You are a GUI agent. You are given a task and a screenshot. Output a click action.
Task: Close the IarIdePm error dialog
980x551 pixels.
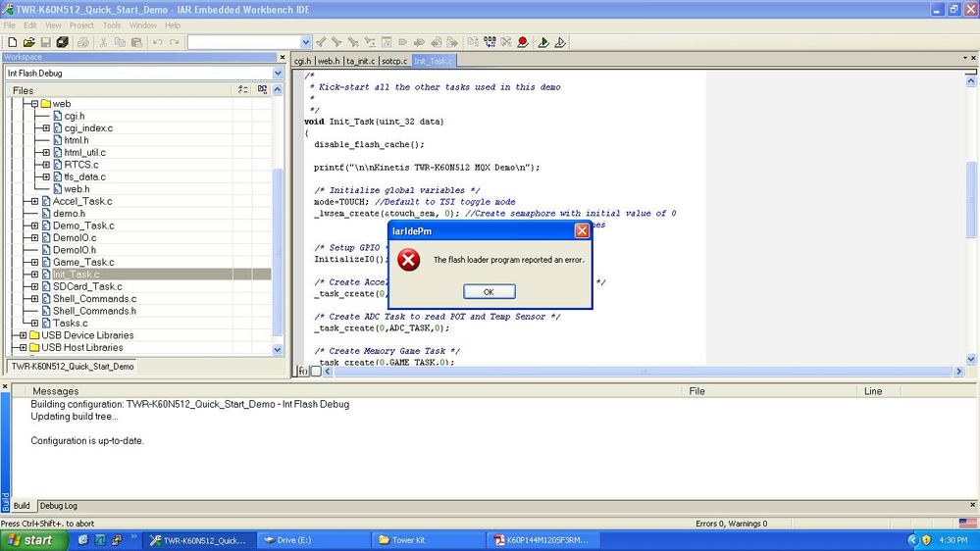click(582, 231)
